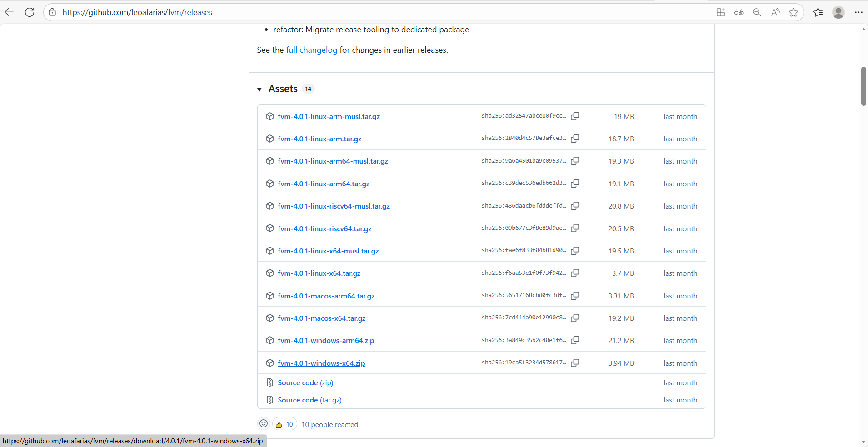868x447 pixels.
Task: Click the '19.5 MB' file size
Action: [621, 251]
